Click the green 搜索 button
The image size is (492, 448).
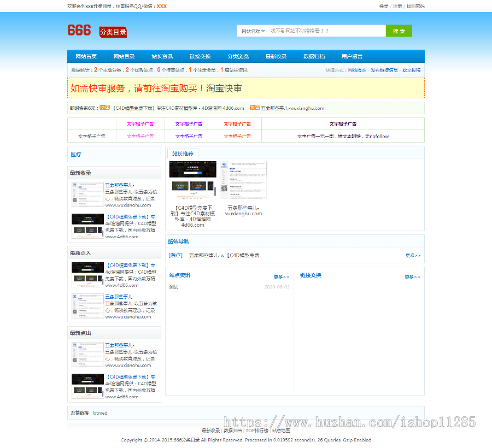coord(399,31)
